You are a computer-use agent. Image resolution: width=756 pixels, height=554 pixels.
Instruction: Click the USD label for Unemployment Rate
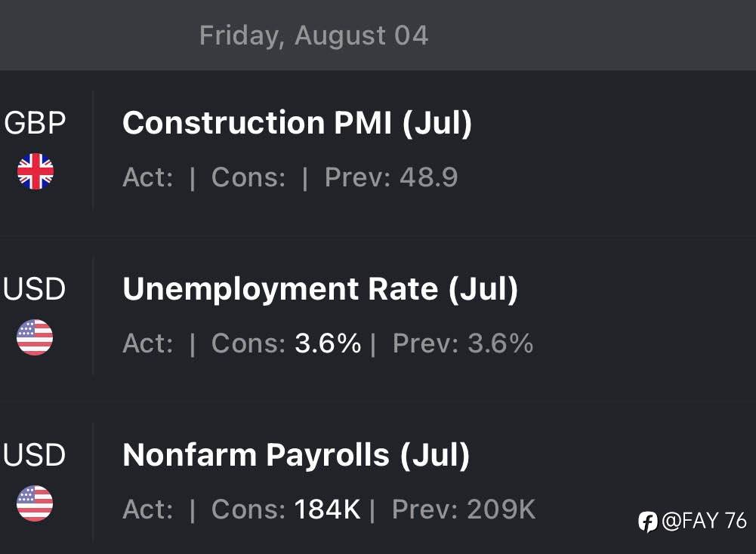point(34,289)
